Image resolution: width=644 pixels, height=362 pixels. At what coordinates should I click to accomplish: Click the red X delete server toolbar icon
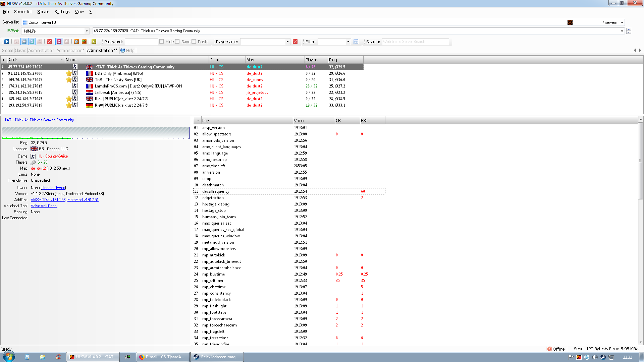tap(49, 42)
